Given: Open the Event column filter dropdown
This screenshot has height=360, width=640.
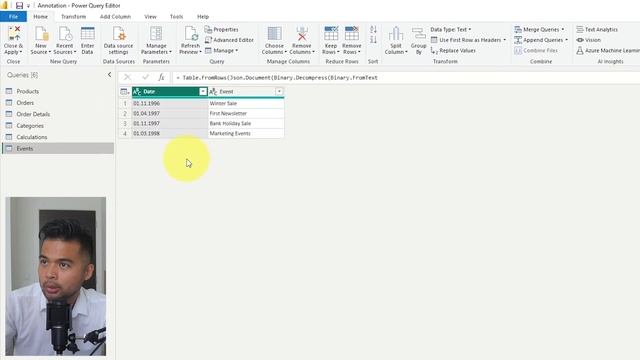Looking at the screenshot, I should (279, 91).
